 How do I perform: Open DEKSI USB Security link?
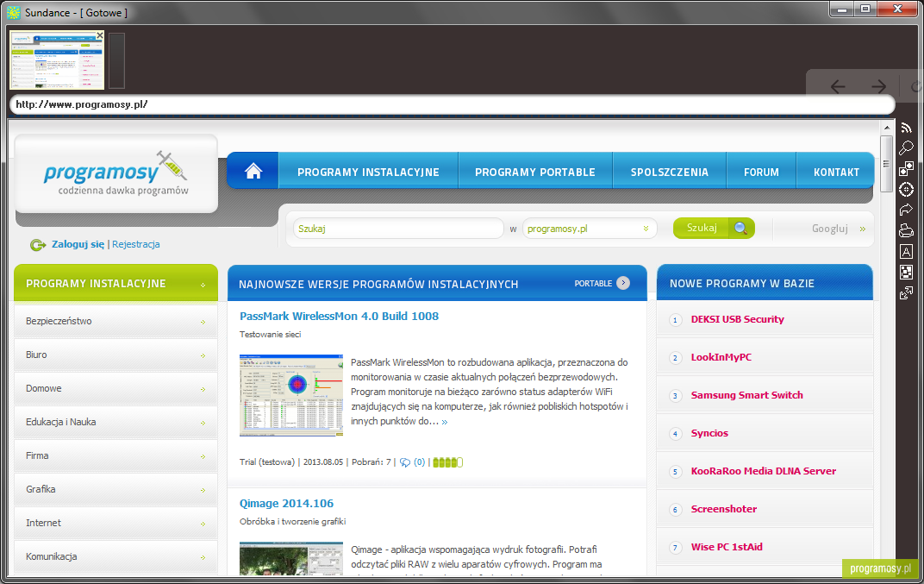pos(737,319)
